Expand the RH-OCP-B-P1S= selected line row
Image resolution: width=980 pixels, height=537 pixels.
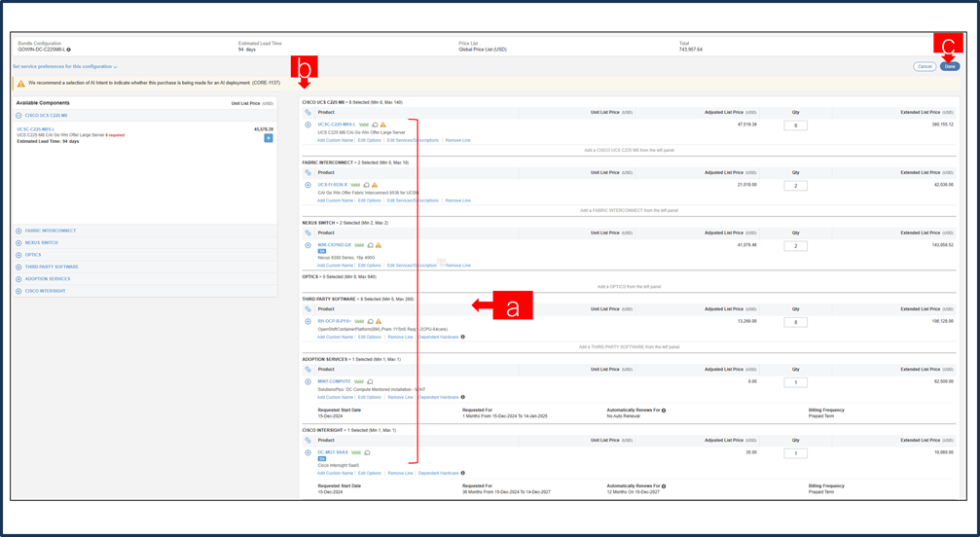(x=309, y=322)
